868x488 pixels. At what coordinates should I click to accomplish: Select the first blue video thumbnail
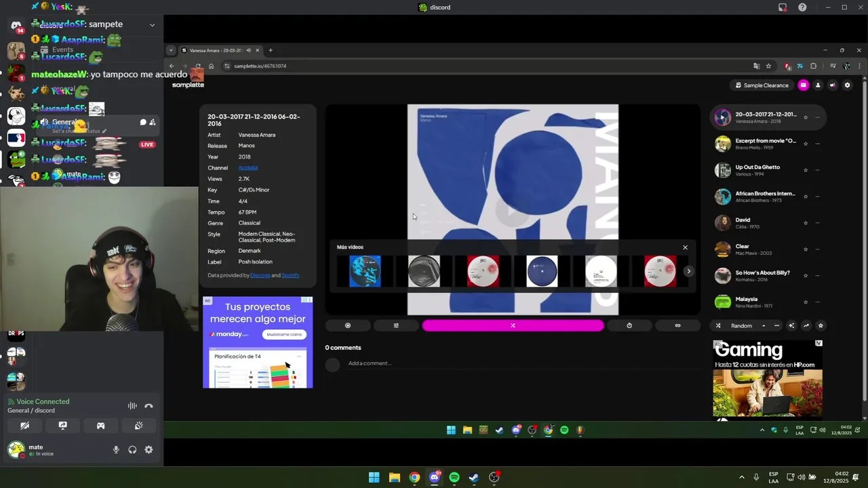[x=365, y=271]
